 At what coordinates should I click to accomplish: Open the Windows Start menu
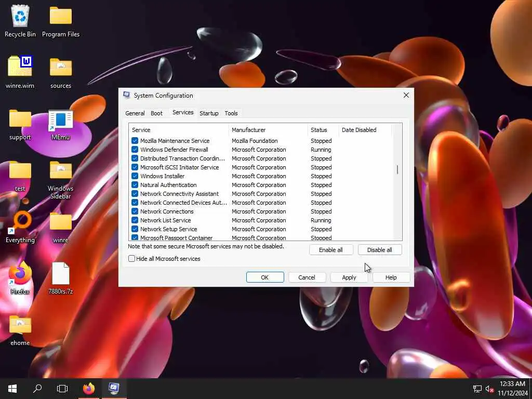click(12, 389)
